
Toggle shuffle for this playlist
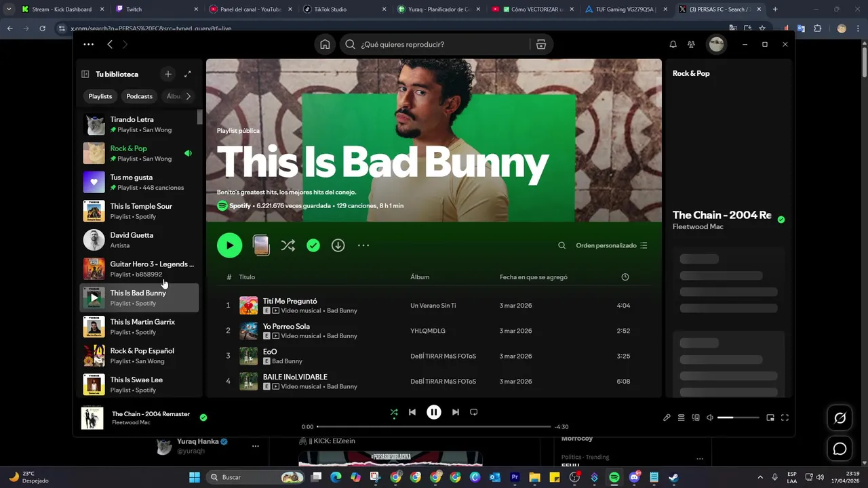click(x=288, y=245)
